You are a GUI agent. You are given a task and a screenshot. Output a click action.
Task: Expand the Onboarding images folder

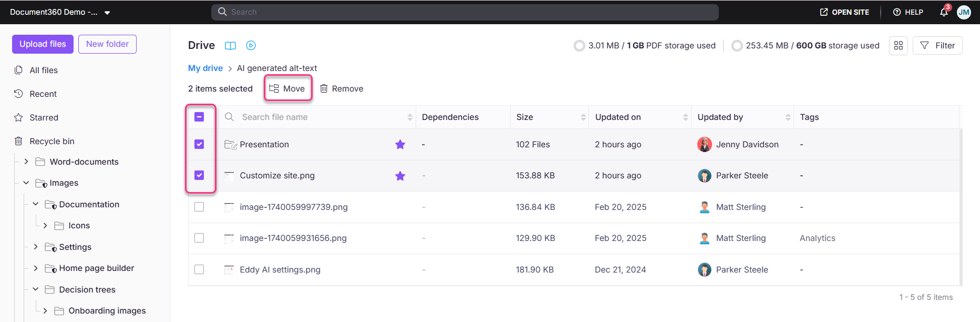coord(45,310)
